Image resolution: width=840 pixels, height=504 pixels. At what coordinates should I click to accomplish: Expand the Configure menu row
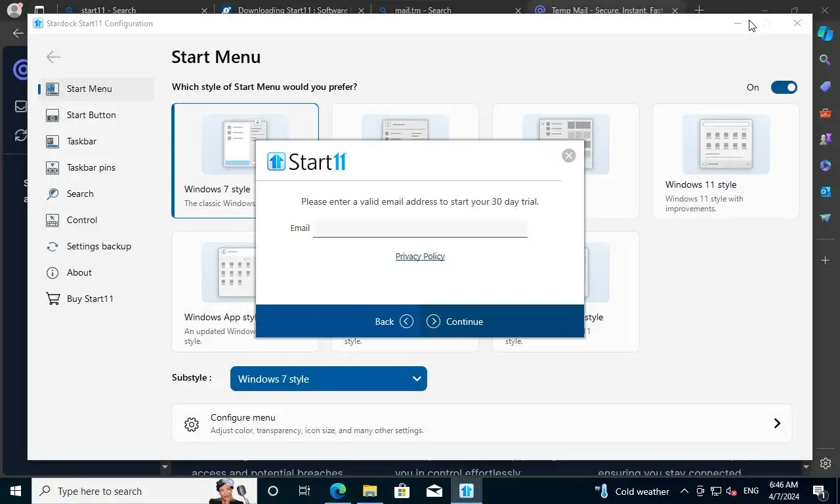pyautogui.click(x=482, y=423)
